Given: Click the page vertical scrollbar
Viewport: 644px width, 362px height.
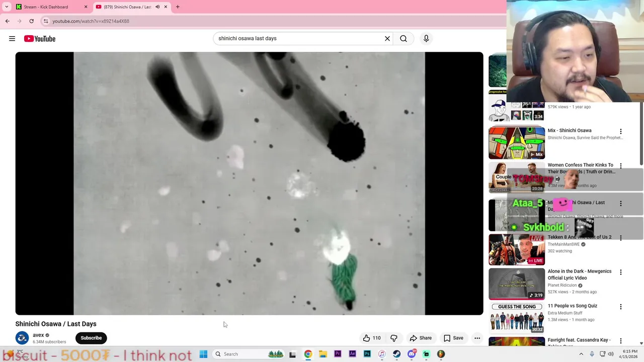Looking at the screenshot, I should [x=641, y=133].
